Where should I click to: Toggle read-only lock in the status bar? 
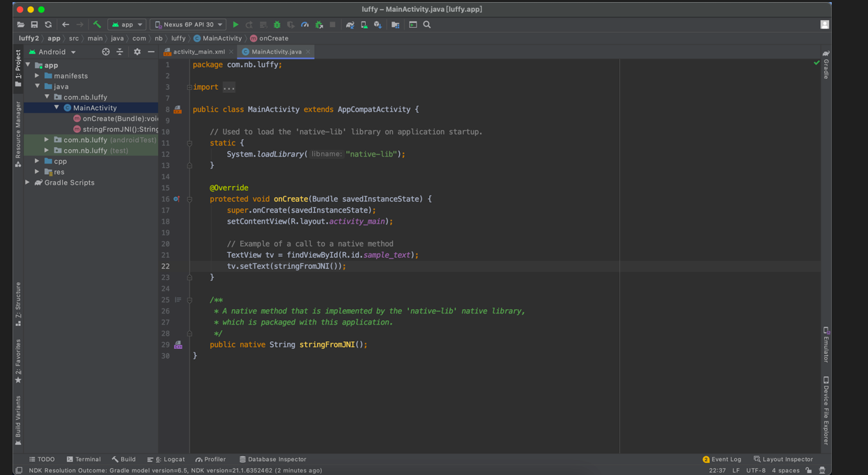[x=808, y=470]
